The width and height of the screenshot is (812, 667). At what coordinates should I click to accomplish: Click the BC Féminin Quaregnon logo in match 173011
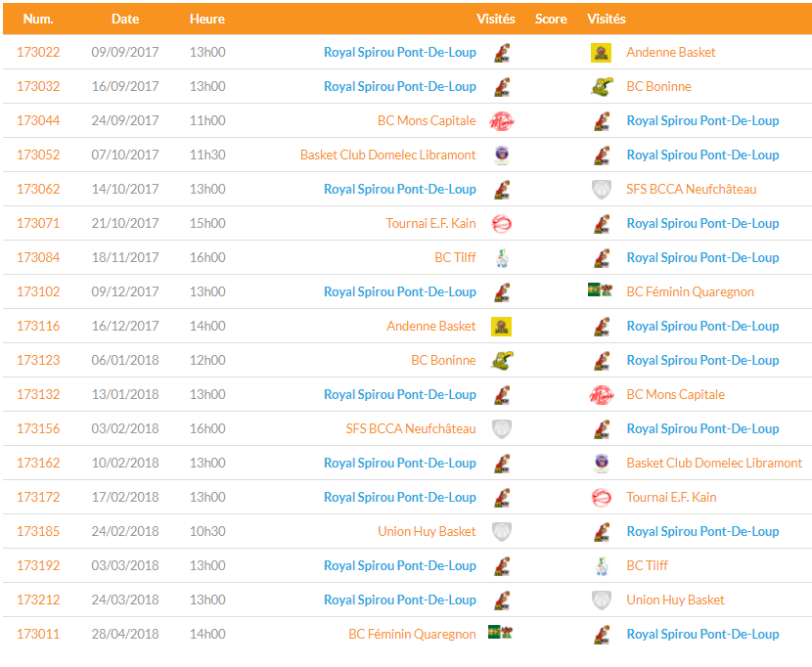pos(500,632)
